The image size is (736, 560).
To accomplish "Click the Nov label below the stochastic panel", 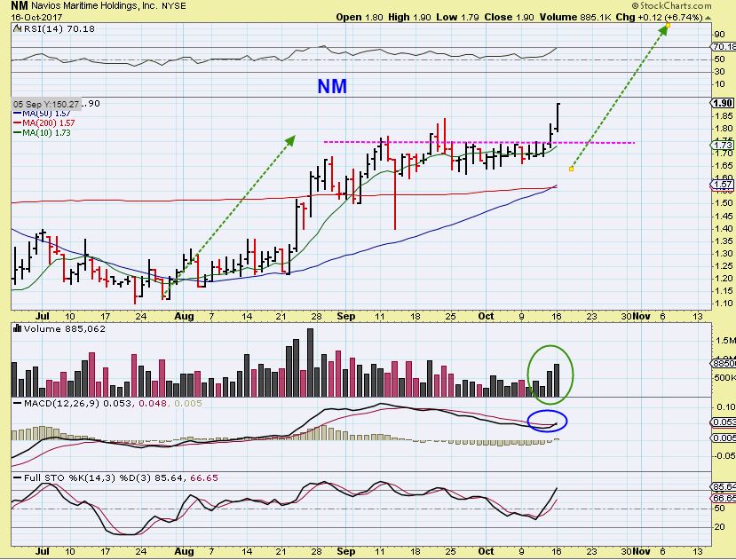I will 641,550.
